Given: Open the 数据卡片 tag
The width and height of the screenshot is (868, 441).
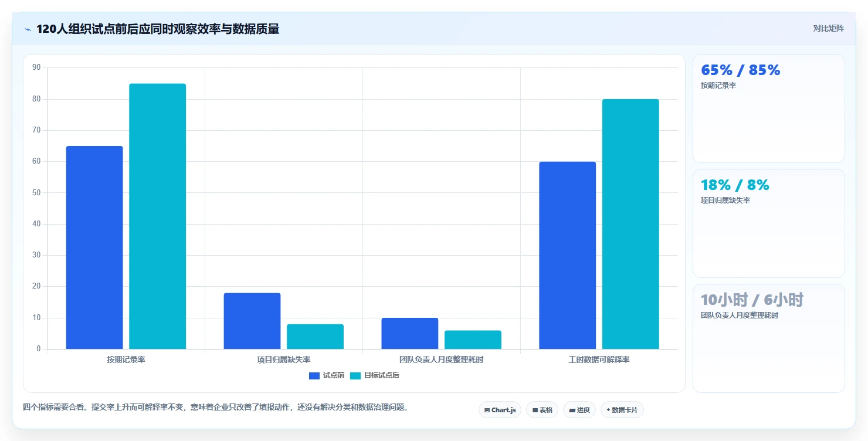Looking at the screenshot, I should (x=622, y=410).
